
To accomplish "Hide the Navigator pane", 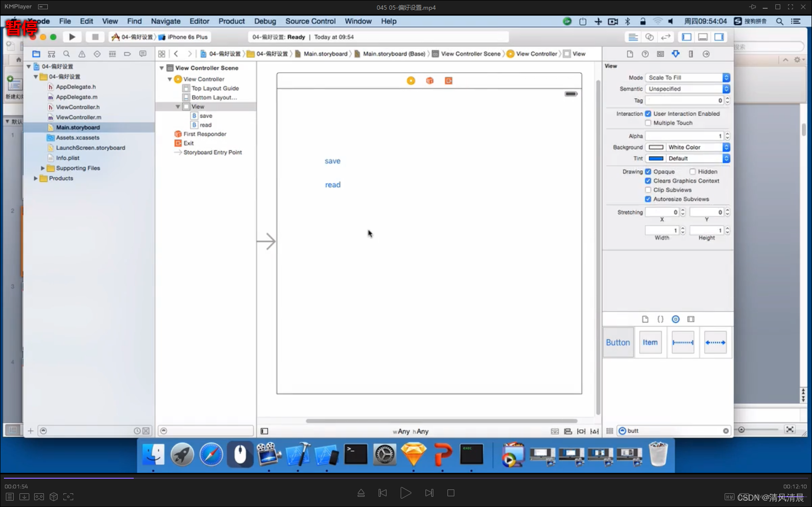I will tap(687, 37).
